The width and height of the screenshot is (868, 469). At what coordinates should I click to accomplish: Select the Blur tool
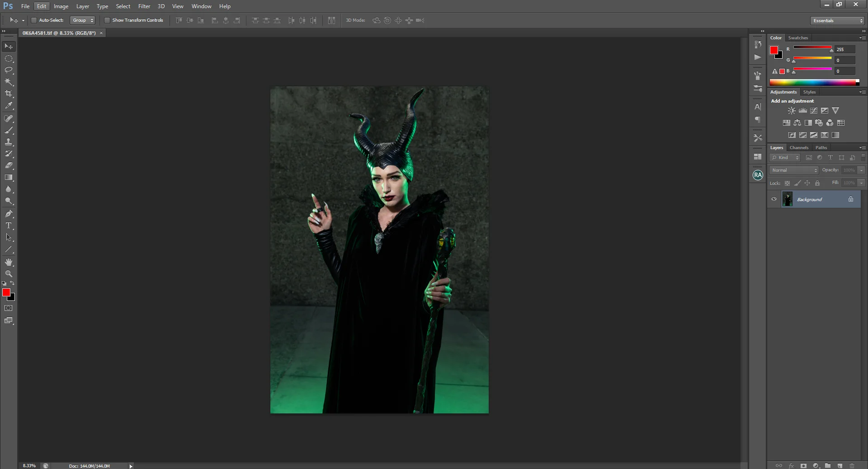(9, 189)
